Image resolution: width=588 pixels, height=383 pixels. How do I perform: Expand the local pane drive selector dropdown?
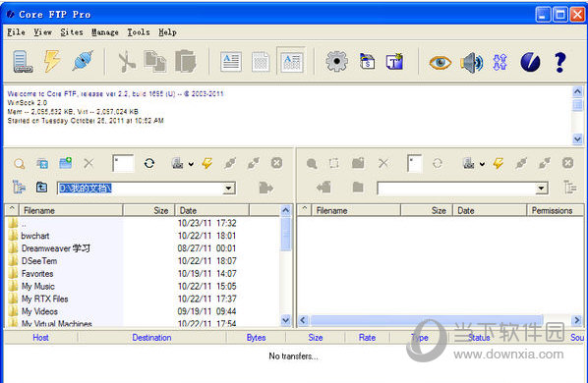click(191, 164)
